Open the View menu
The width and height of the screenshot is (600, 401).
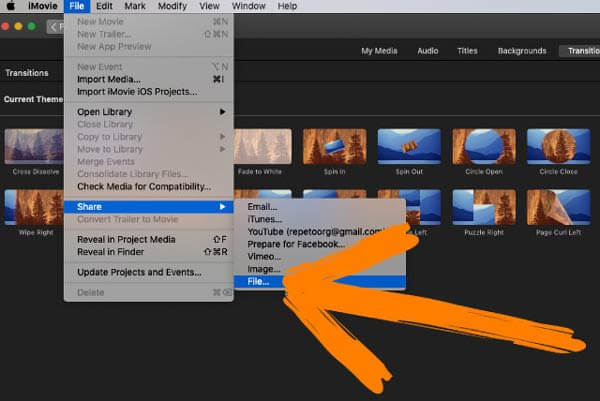tap(209, 6)
